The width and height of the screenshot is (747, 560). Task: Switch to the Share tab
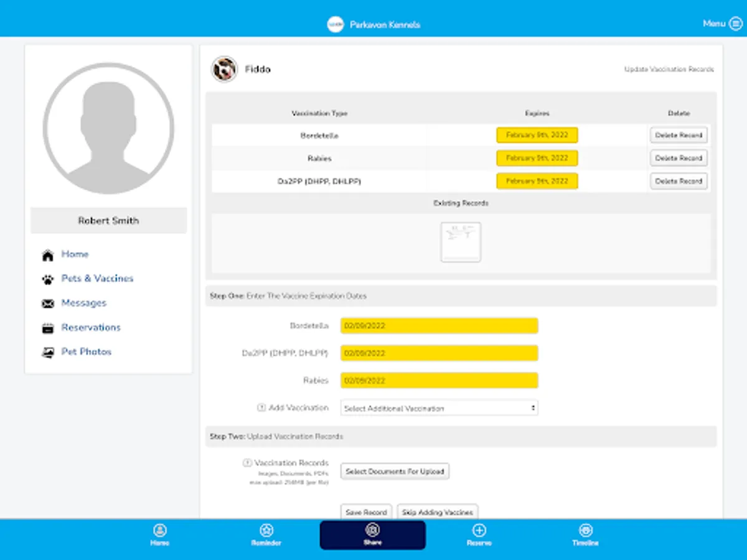coord(372,534)
